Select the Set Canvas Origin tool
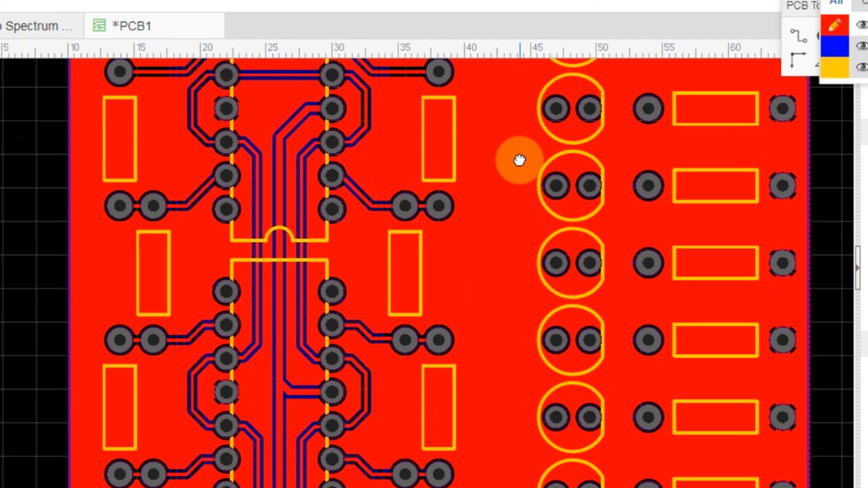Image resolution: width=868 pixels, height=488 pixels. click(x=798, y=60)
